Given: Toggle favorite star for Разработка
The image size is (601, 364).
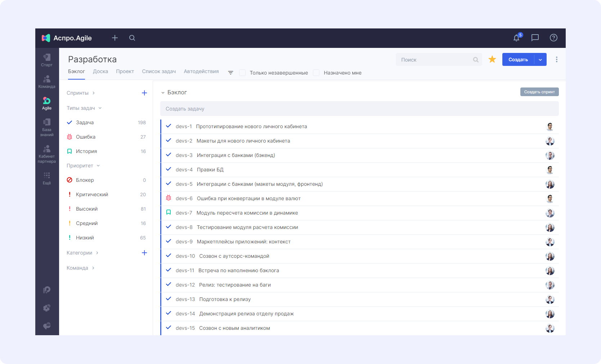Looking at the screenshot, I should [492, 59].
